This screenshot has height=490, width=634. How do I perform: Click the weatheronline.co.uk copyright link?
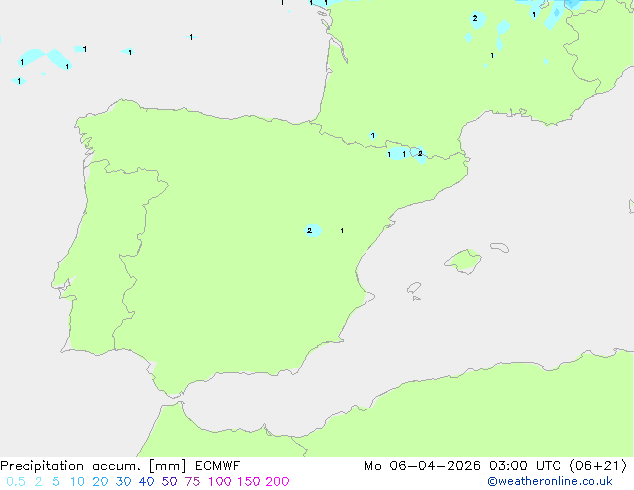(x=550, y=481)
